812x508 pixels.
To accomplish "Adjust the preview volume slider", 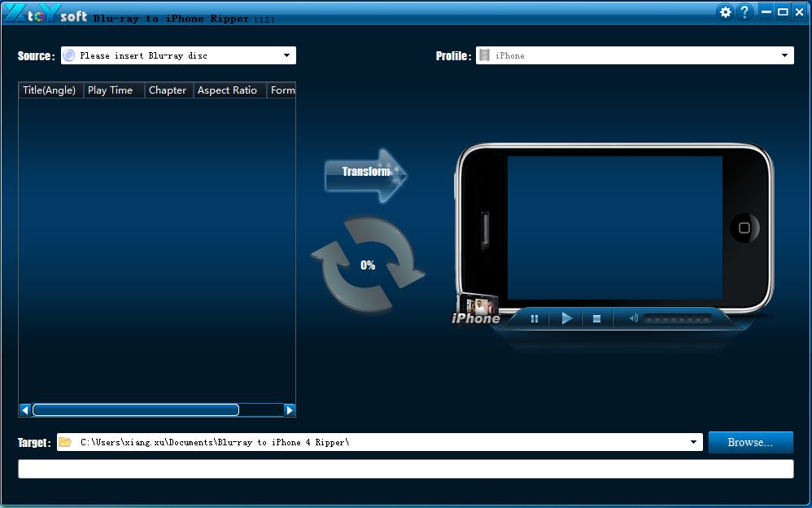I will (x=678, y=319).
